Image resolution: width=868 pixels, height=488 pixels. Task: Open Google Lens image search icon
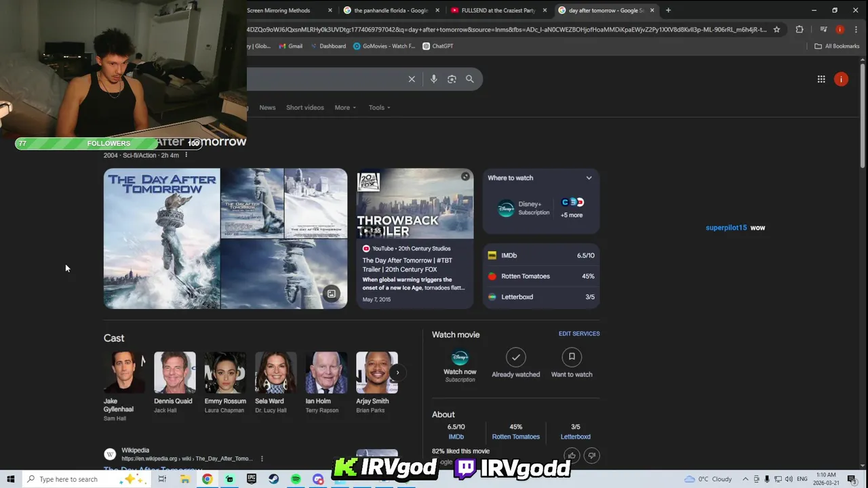click(452, 79)
